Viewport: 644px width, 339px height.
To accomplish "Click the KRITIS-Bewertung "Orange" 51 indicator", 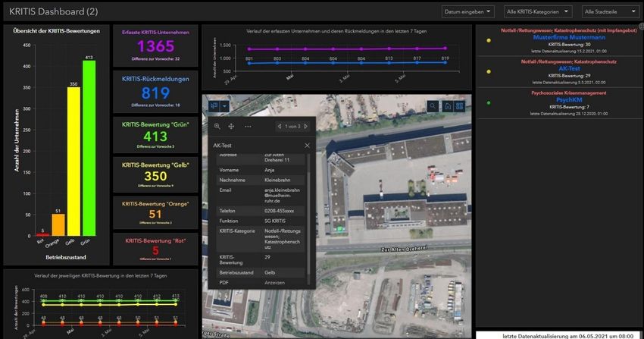I will coord(155,213).
